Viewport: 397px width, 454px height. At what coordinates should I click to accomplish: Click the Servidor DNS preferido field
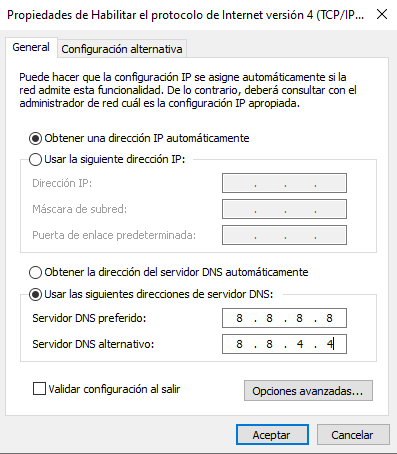click(284, 318)
